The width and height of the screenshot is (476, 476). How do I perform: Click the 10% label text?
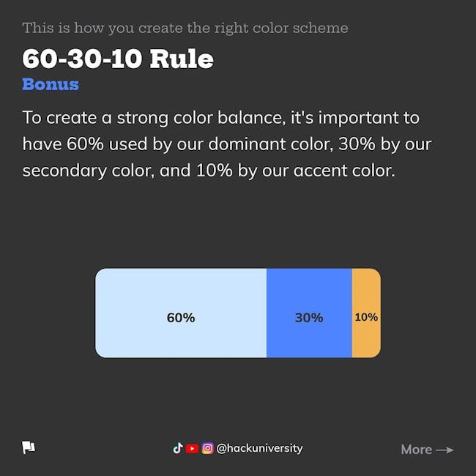366,317
